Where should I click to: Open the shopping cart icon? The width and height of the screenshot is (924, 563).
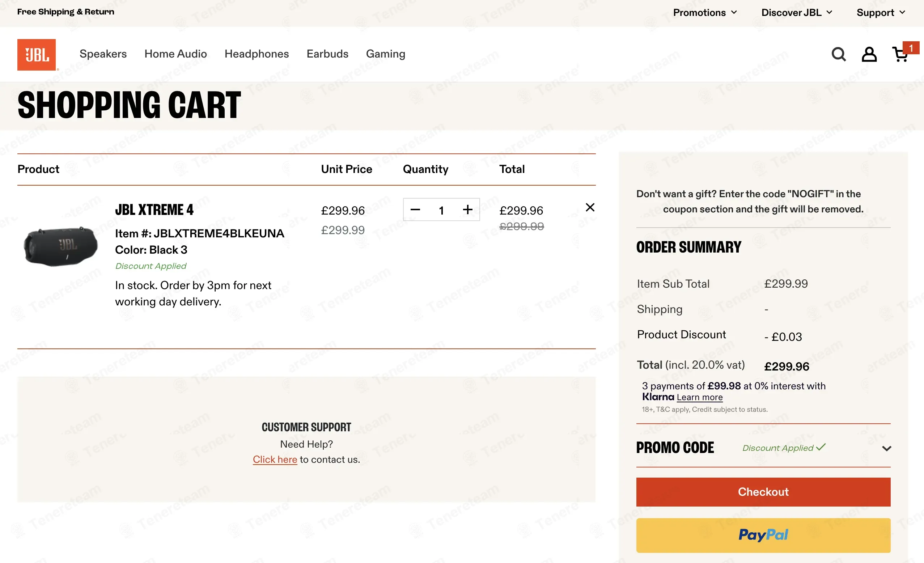(900, 55)
